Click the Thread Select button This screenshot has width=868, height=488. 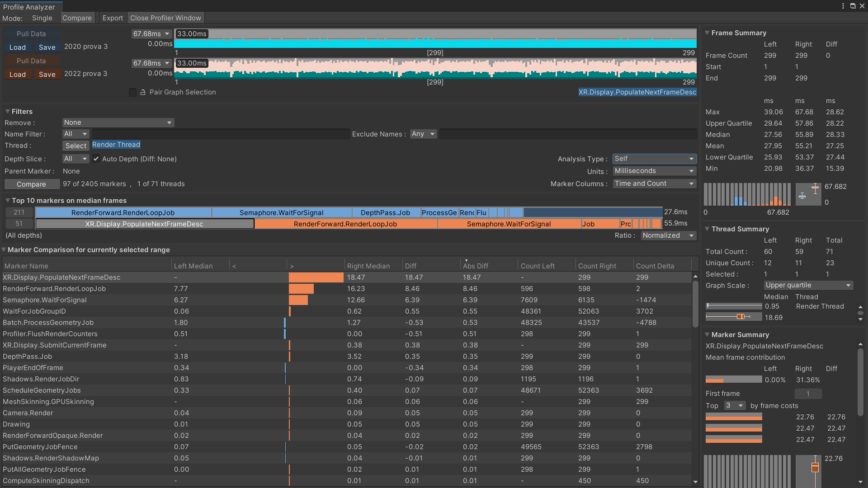click(x=75, y=145)
